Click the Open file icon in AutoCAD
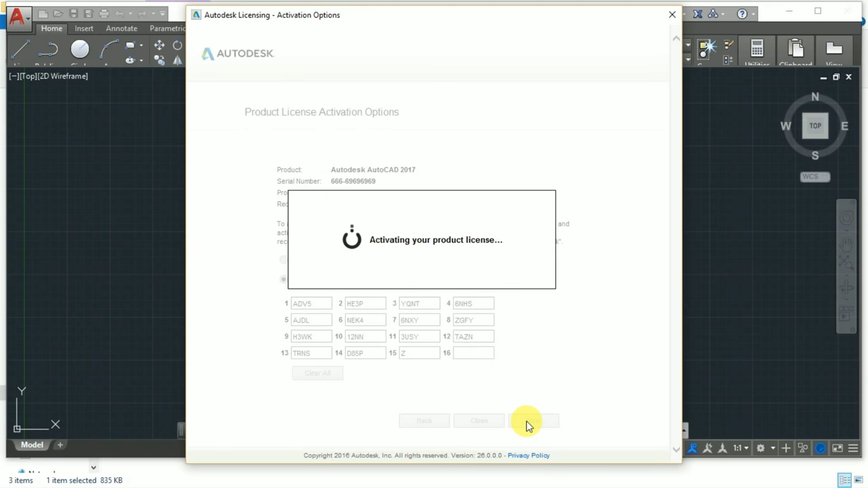 pos(58,14)
